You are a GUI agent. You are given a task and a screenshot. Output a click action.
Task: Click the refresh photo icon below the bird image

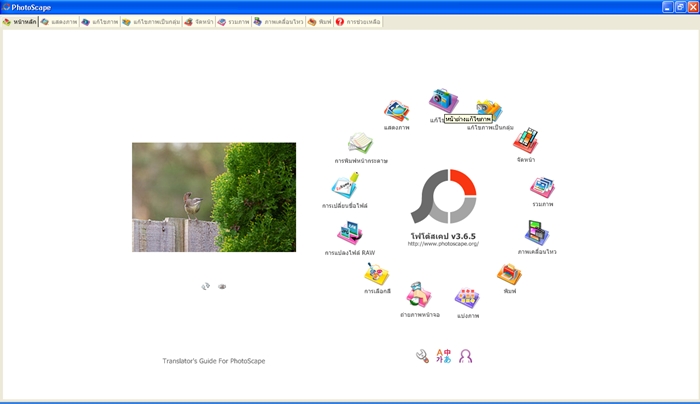point(205,286)
